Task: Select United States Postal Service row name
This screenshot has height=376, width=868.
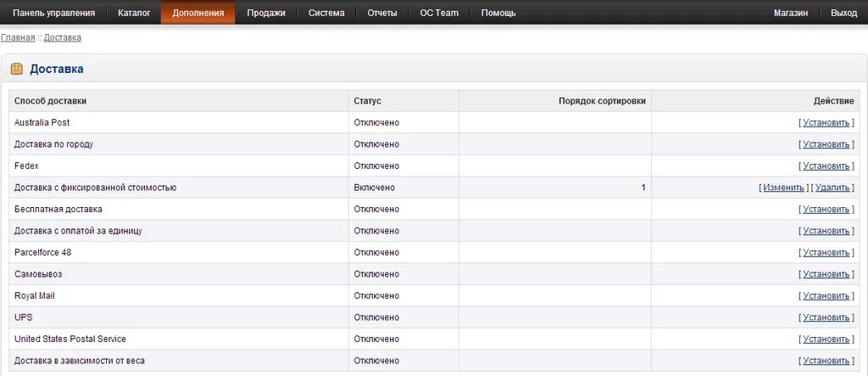Action: tap(70, 339)
